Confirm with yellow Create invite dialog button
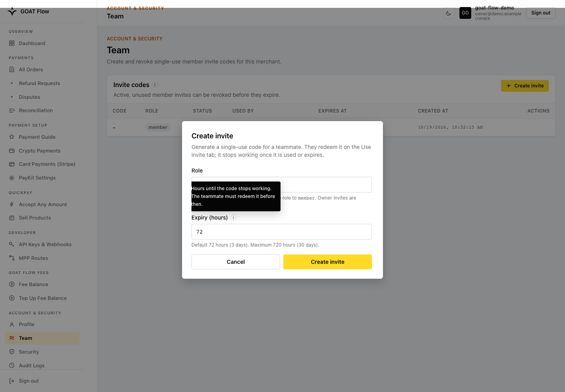Screen dimensions: 565x392 [x=328, y=262]
